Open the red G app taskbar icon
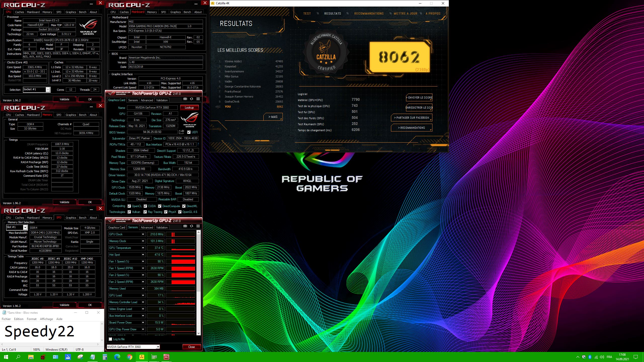644x362 pixels. (43, 357)
